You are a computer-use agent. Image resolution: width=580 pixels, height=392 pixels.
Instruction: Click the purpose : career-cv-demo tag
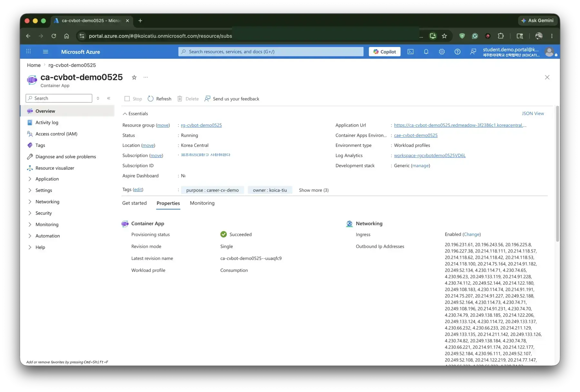point(212,190)
